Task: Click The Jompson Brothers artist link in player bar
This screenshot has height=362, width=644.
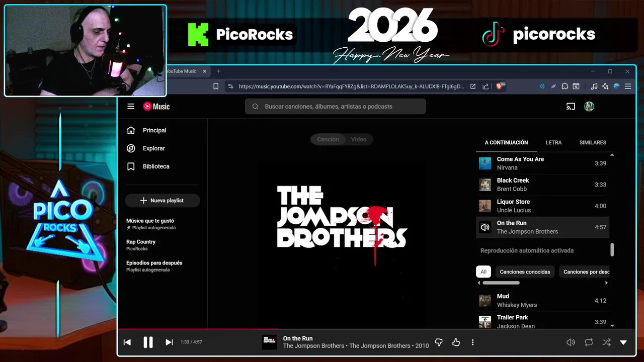Action: point(313,346)
